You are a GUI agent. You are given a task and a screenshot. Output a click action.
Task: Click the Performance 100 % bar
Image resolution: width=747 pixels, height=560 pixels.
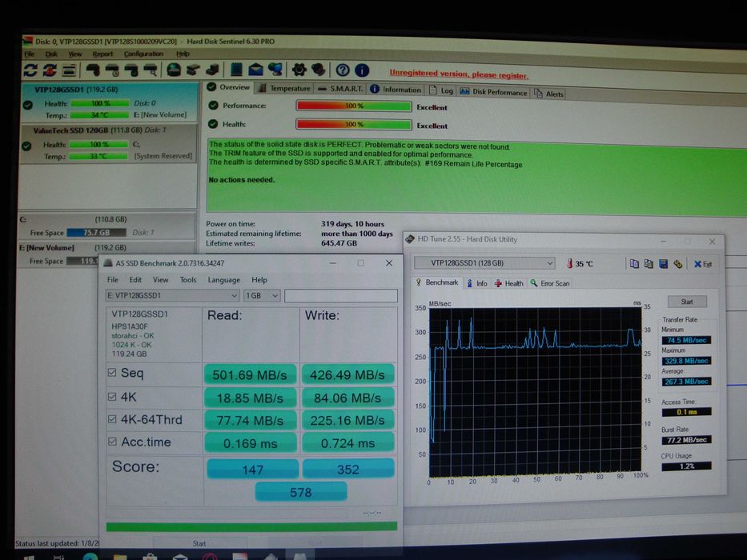click(x=354, y=106)
